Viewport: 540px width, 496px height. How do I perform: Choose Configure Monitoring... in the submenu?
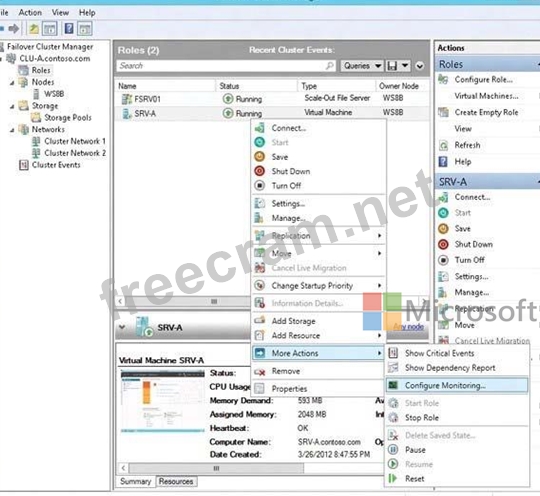click(x=457, y=385)
